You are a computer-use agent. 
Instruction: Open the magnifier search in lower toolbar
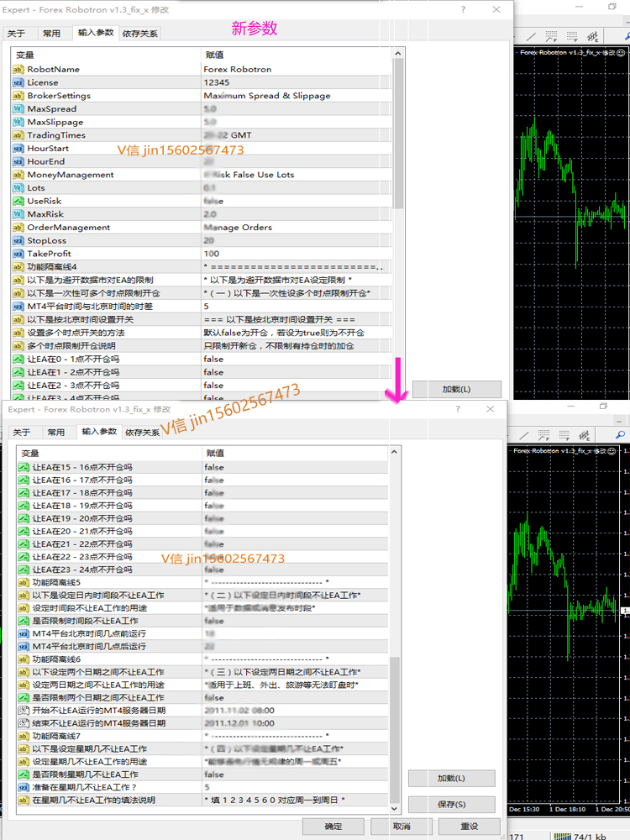tap(620, 435)
